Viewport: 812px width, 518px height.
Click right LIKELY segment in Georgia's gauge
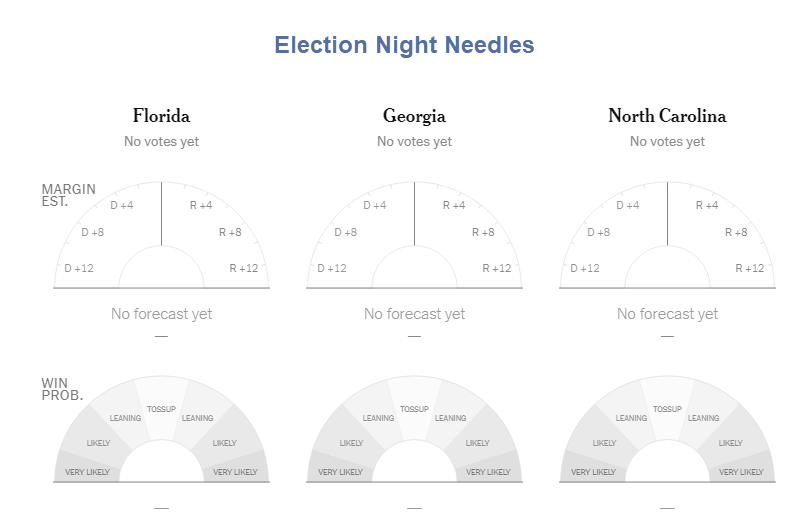tap(478, 442)
